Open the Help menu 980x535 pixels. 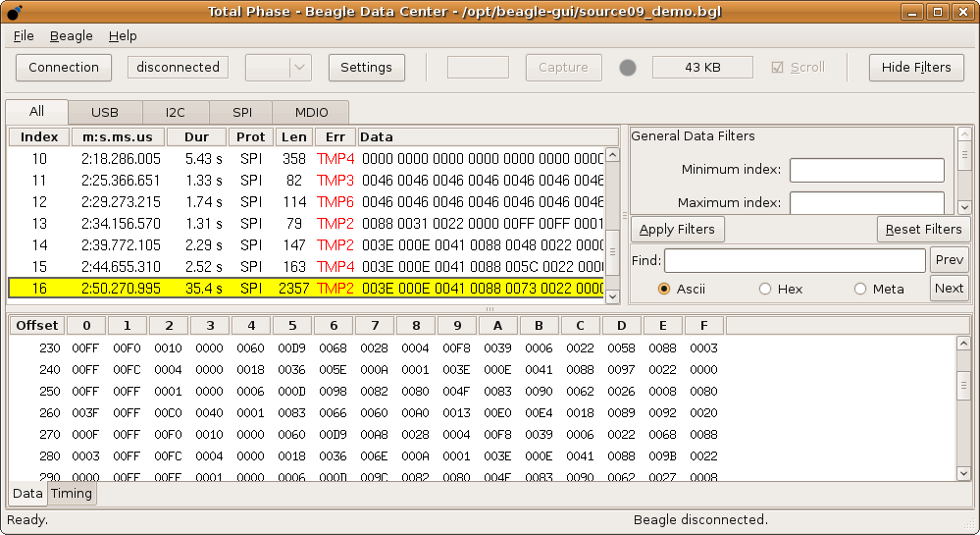coord(123,35)
